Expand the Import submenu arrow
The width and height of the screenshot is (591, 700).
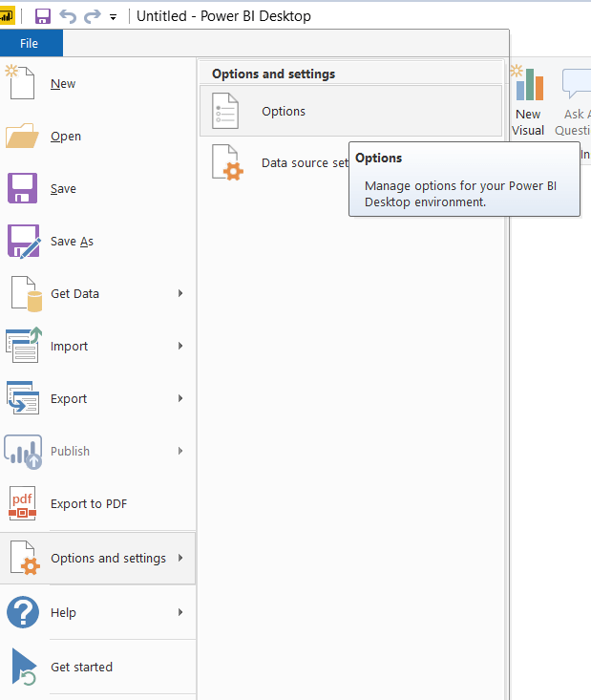point(180,346)
